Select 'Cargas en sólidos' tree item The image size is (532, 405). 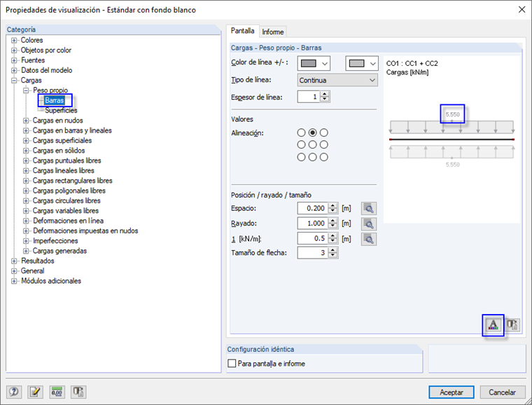(x=59, y=151)
